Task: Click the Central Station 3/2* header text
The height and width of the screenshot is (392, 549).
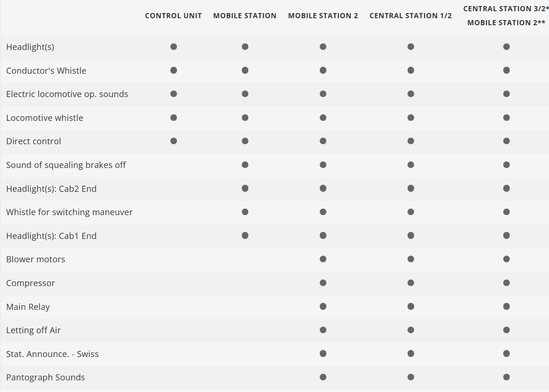Action: click(506, 8)
